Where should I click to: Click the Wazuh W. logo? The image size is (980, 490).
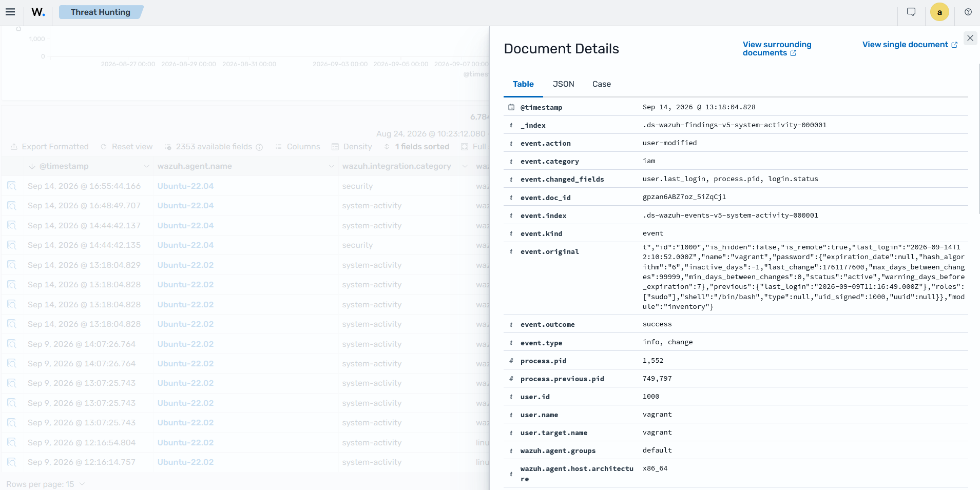pyautogui.click(x=38, y=12)
